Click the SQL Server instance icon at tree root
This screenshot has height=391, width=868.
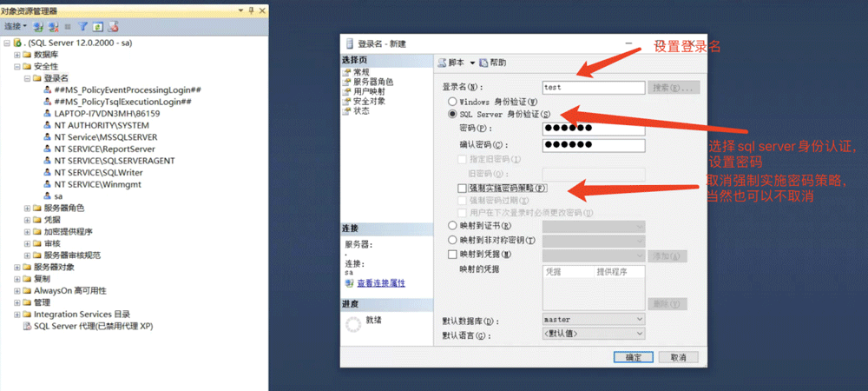point(17,43)
